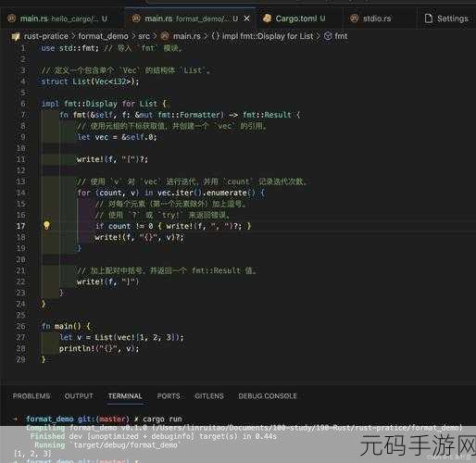Viewport: 476px width, 463px height.
Task: Click 'write!(f, "[")?;' on line 11
Action: click(112, 159)
